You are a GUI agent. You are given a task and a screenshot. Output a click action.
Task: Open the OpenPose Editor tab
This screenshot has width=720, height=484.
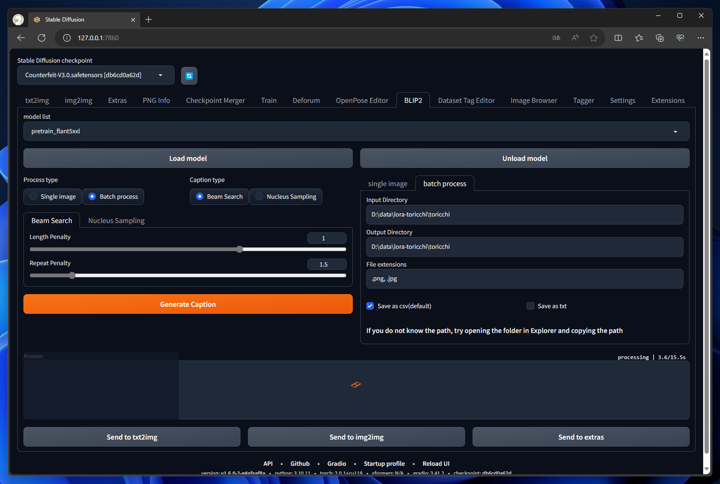(362, 100)
